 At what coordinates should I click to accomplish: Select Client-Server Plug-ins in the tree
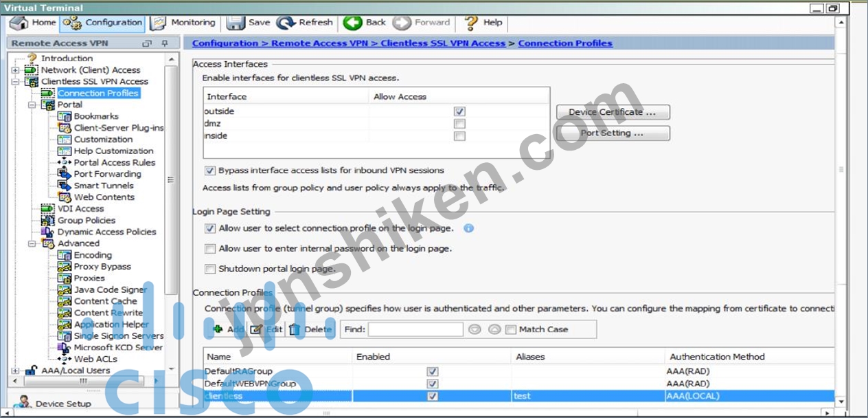[x=119, y=128]
